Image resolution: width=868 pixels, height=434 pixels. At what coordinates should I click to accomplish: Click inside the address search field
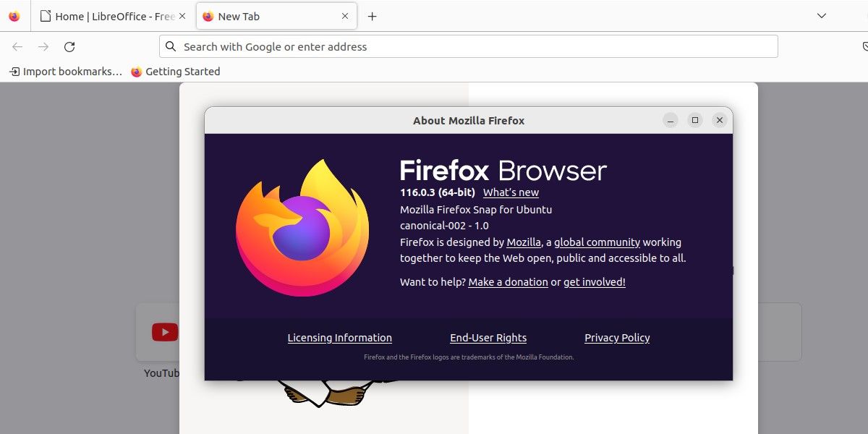(434, 46)
